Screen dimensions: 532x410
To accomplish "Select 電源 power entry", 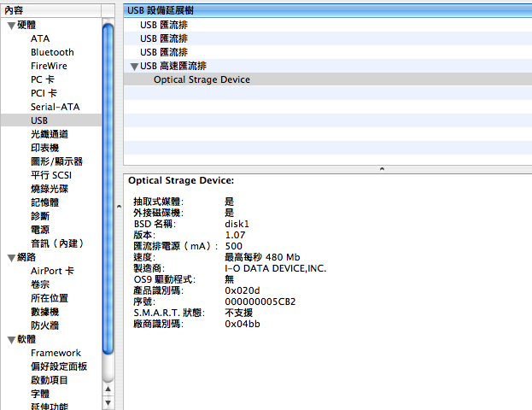I will point(40,230).
